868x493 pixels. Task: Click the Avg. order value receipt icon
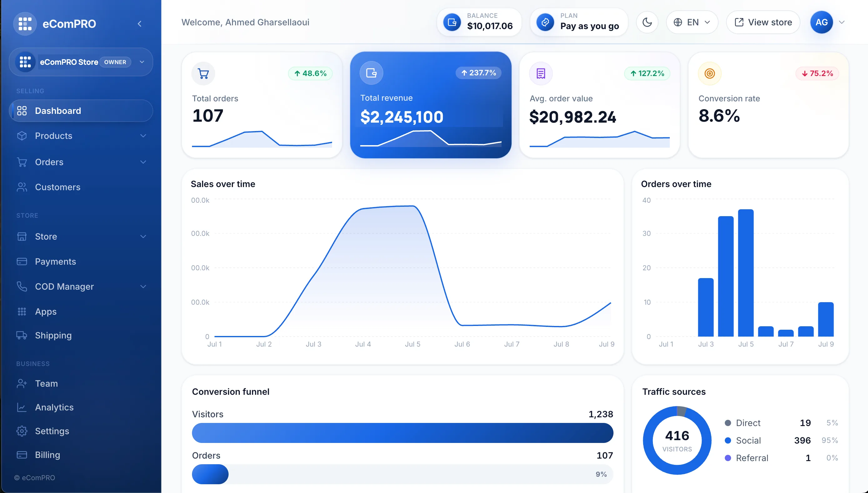pyautogui.click(x=541, y=74)
